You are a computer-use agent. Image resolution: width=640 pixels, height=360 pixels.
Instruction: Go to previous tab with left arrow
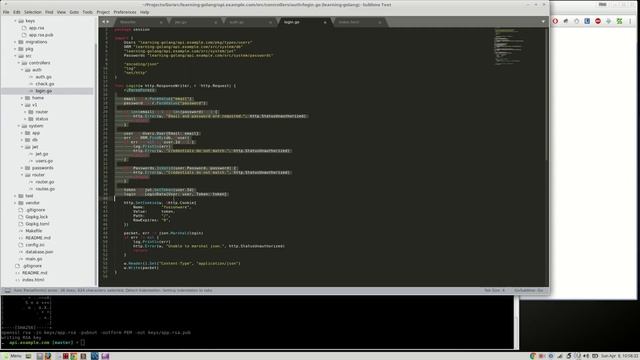coord(104,22)
